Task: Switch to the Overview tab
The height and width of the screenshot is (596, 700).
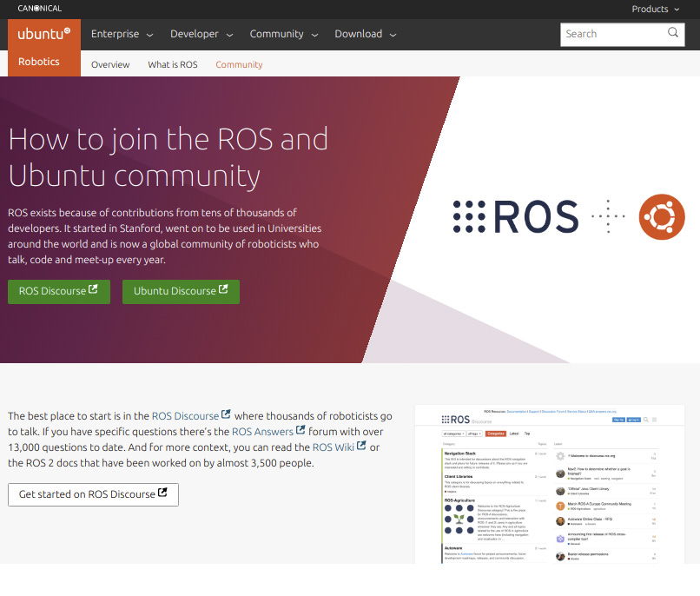Action: [110, 63]
